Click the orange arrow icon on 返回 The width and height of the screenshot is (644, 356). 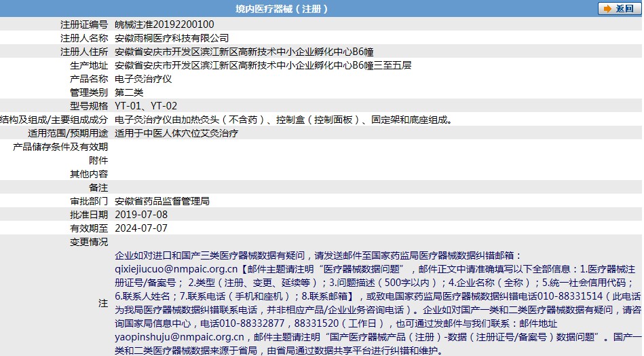pyautogui.click(x=607, y=9)
